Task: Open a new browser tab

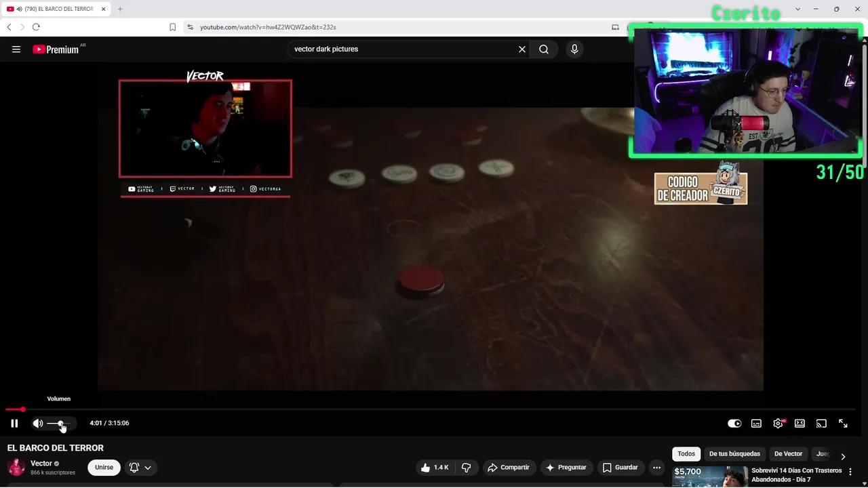Action: pos(120,9)
